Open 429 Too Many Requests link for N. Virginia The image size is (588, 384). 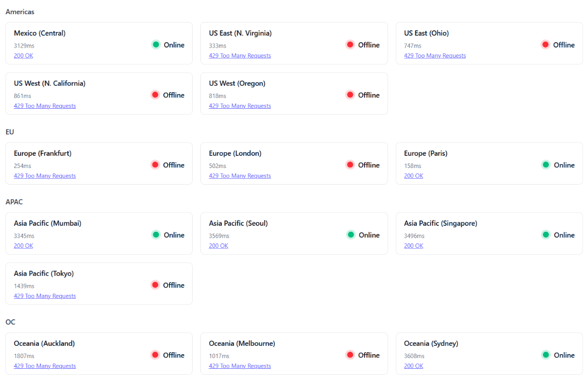point(240,56)
